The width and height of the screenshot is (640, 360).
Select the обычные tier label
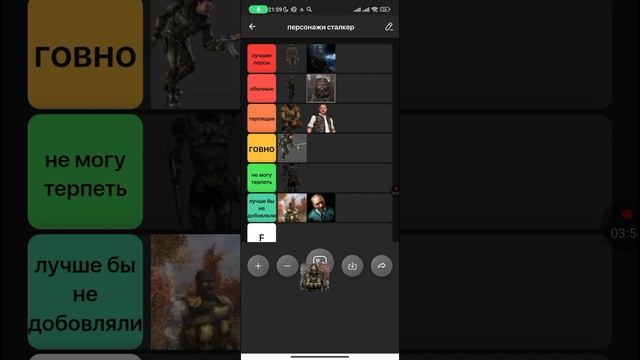(262, 89)
